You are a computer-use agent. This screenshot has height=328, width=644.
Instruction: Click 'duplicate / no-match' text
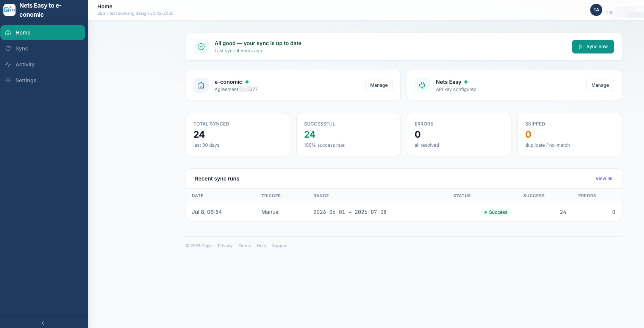pos(547,145)
